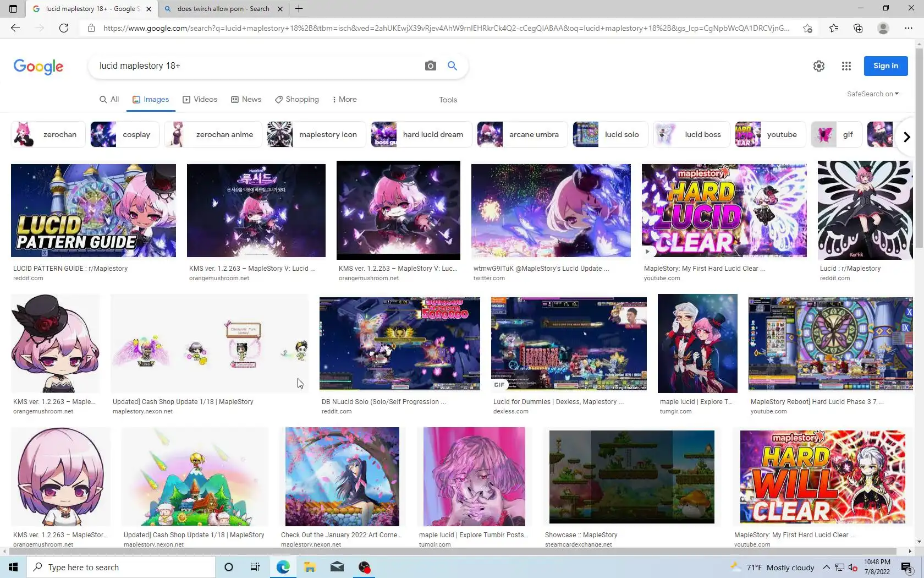
Task: Switch to the All results tab
Action: coord(109,100)
